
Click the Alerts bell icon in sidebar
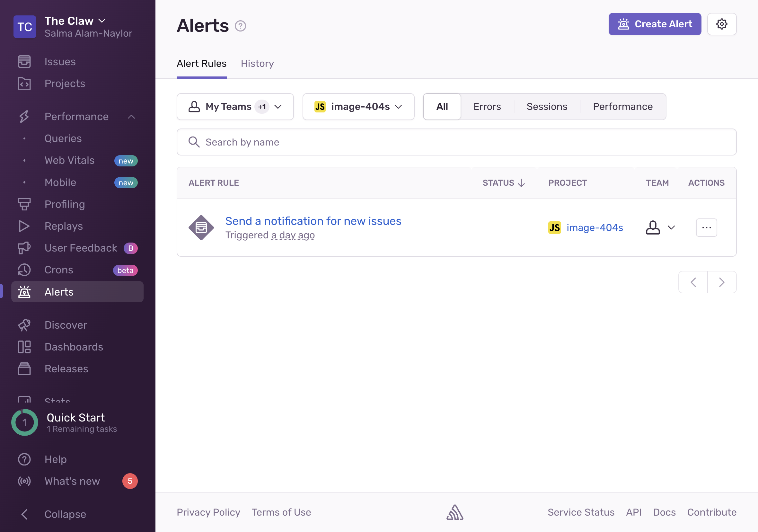(x=24, y=292)
